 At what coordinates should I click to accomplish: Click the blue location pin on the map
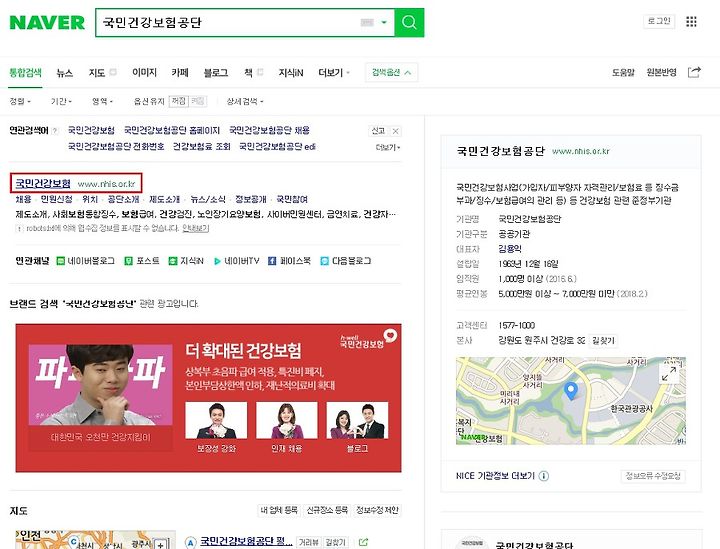[571, 391]
